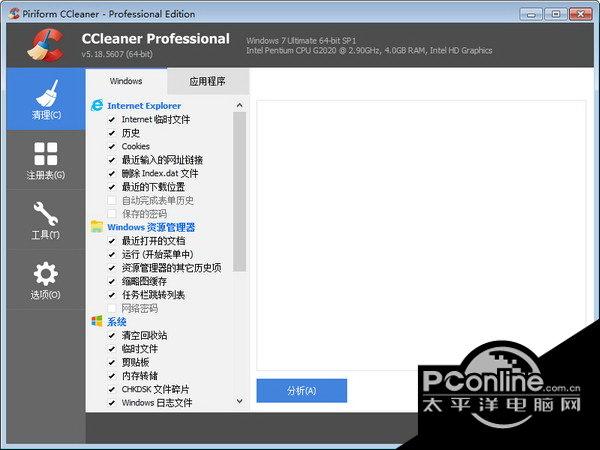Toggle 运行 (开始菜单中) checkbox

pyautogui.click(x=112, y=254)
